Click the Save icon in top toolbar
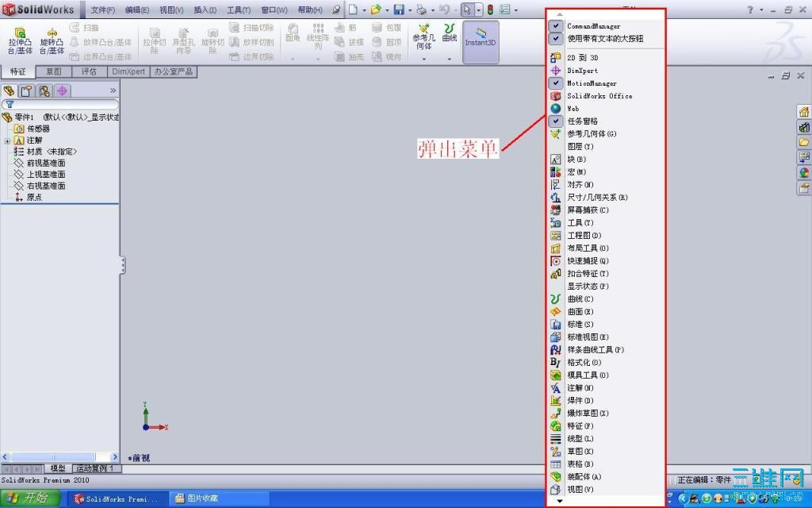The width and height of the screenshot is (812, 508). click(399, 10)
